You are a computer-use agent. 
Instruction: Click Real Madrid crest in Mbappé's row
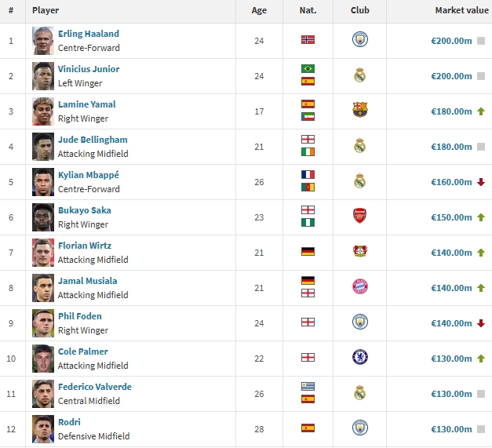click(359, 181)
